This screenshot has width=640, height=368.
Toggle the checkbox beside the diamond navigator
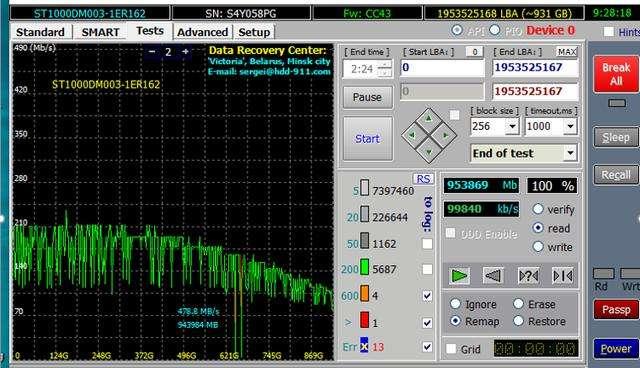tap(454, 115)
